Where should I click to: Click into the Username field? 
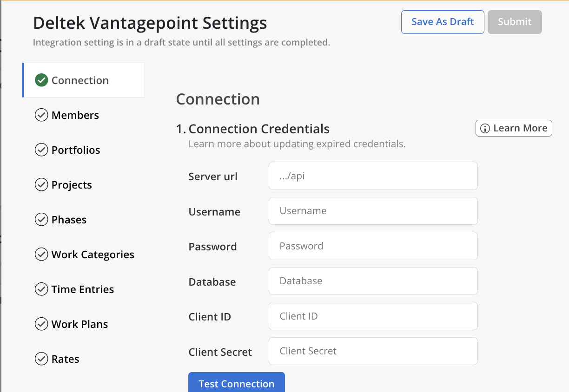(x=373, y=211)
